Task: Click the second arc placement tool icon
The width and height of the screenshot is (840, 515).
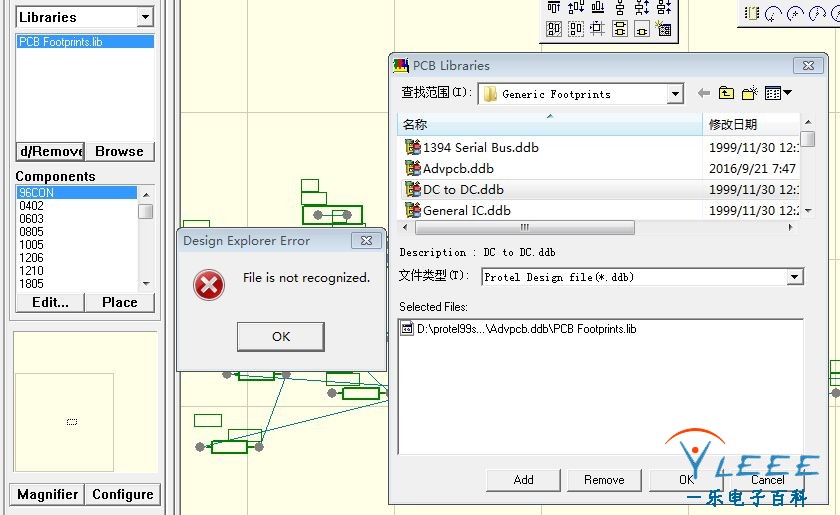Action: [x=795, y=13]
